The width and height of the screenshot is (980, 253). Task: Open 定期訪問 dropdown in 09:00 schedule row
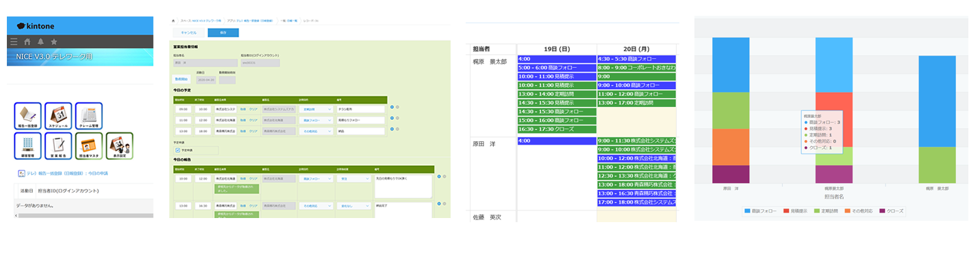pos(316,109)
